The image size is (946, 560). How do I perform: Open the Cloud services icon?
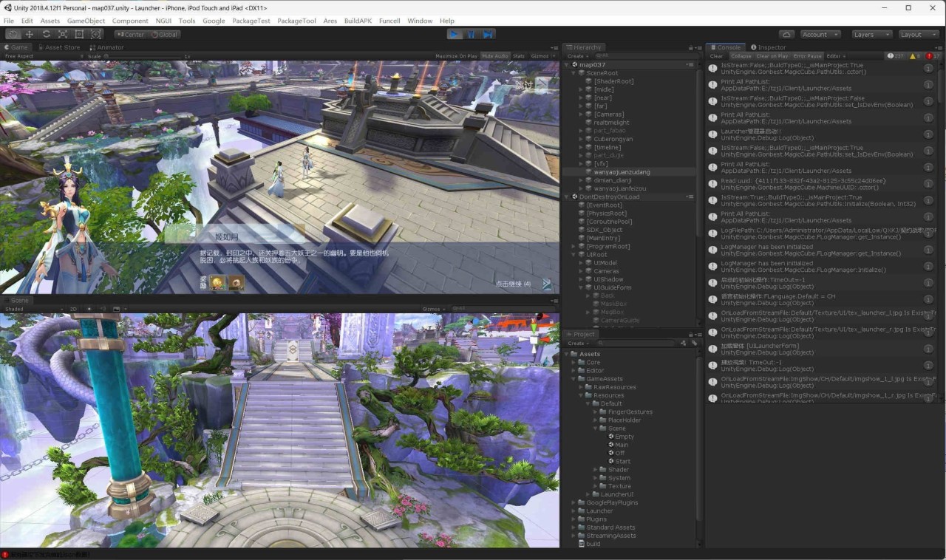(x=786, y=34)
